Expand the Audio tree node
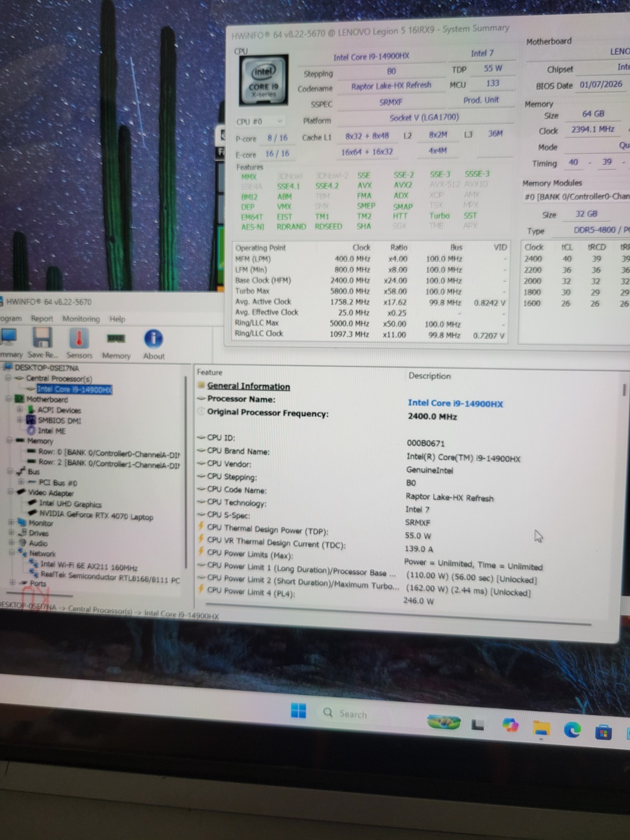Image resolution: width=630 pixels, height=840 pixels. pyautogui.click(x=11, y=542)
